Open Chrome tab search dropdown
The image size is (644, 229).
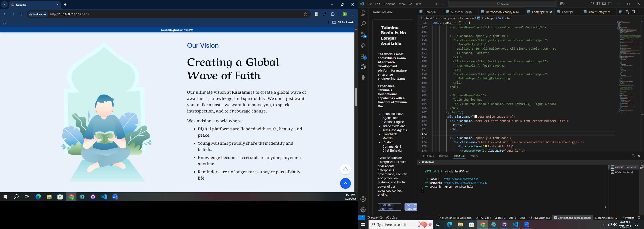point(4,4)
